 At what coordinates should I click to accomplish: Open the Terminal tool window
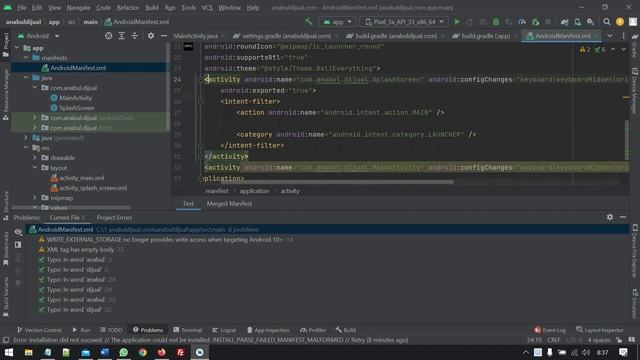(187, 330)
